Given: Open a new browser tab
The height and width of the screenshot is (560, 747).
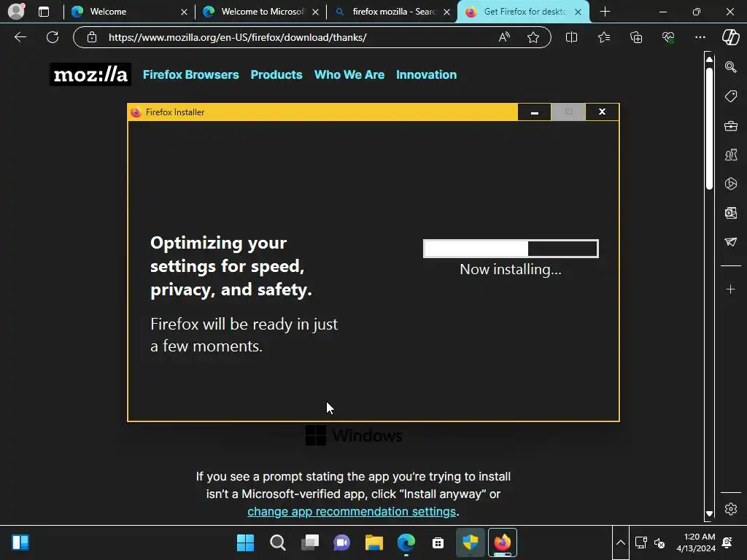Looking at the screenshot, I should click(605, 12).
